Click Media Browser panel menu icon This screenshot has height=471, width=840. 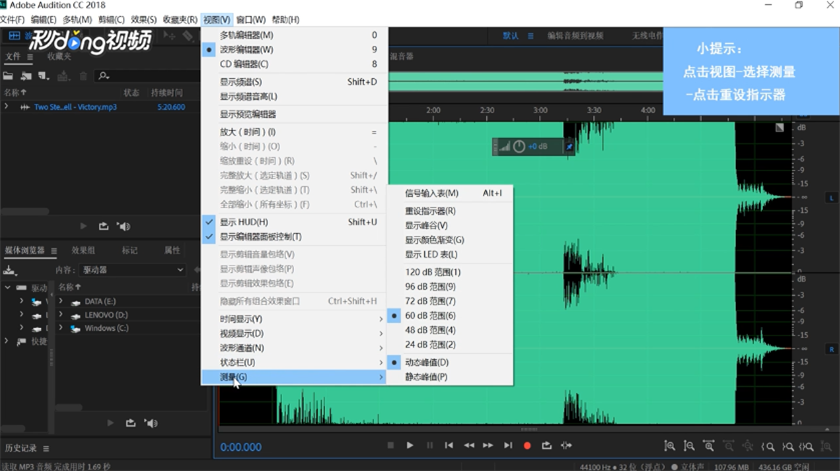click(x=54, y=251)
